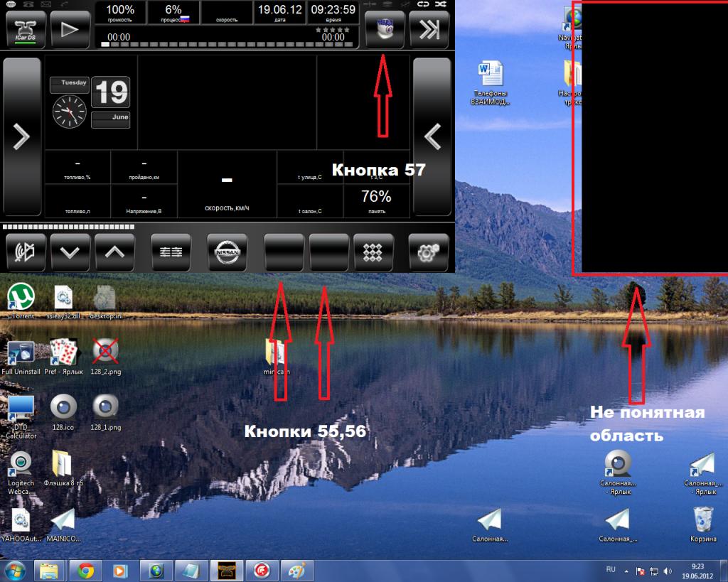Click the Напряжение,В voltage cell

click(x=144, y=201)
